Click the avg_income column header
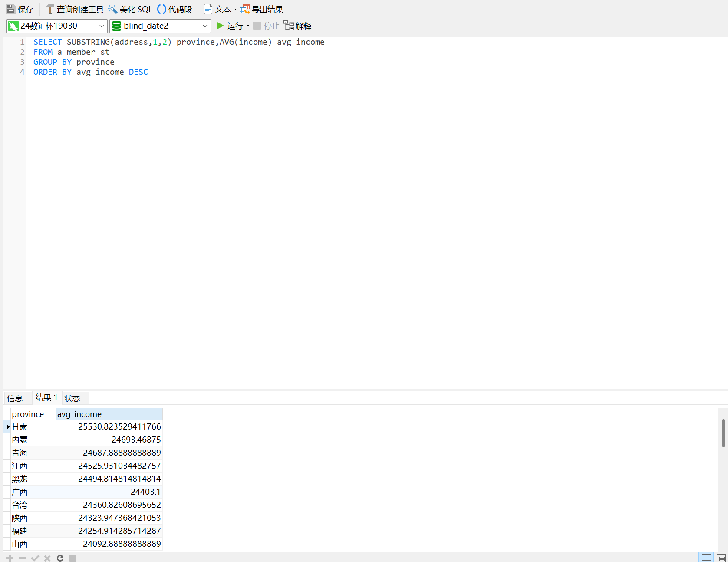 tap(109, 414)
